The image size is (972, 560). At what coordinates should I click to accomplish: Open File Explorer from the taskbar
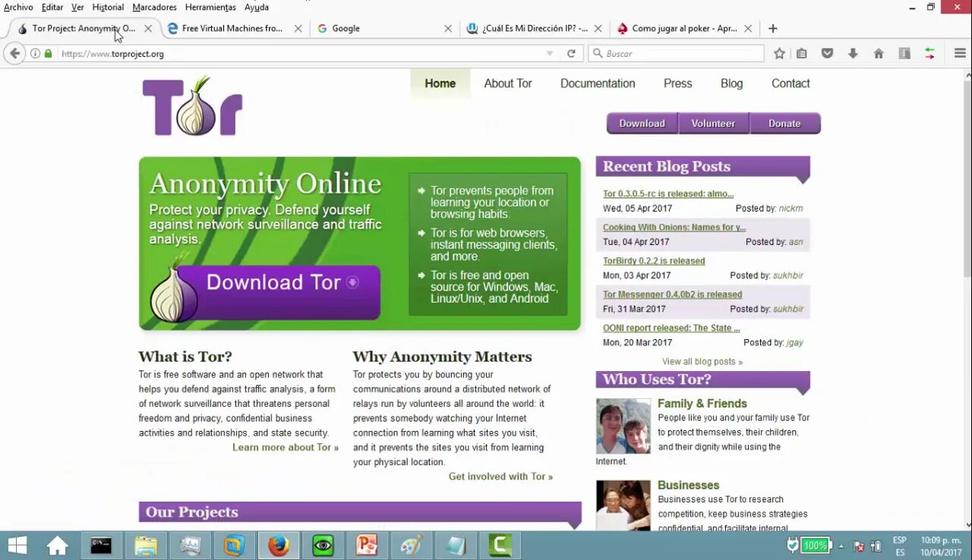coord(146,546)
